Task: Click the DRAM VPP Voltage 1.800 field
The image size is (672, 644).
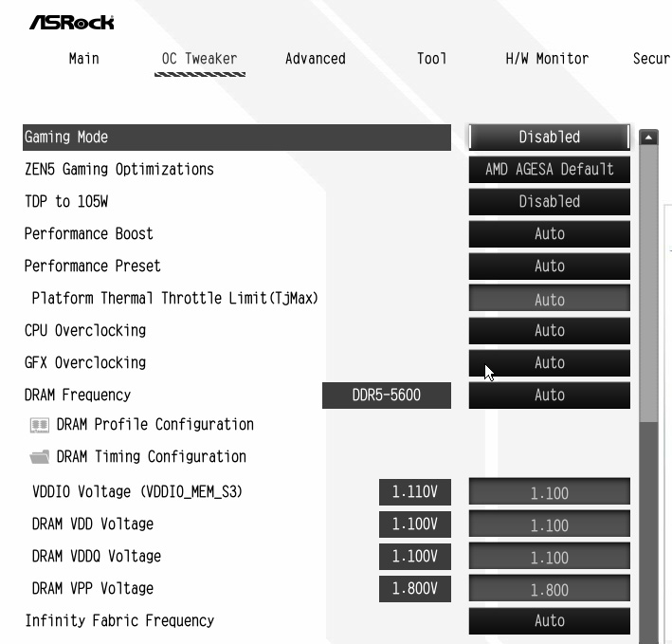Action: click(x=550, y=589)
